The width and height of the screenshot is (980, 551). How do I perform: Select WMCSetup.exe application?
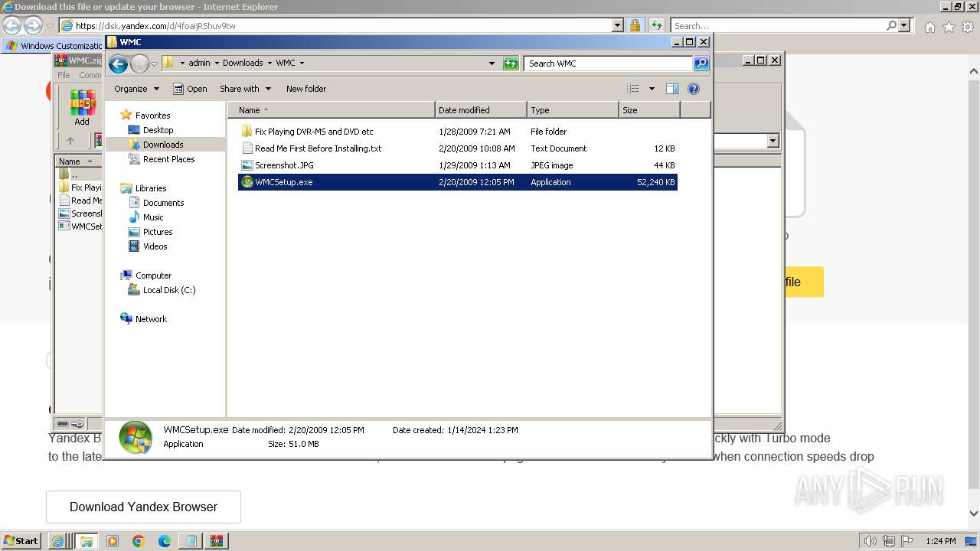coord(458,182)
